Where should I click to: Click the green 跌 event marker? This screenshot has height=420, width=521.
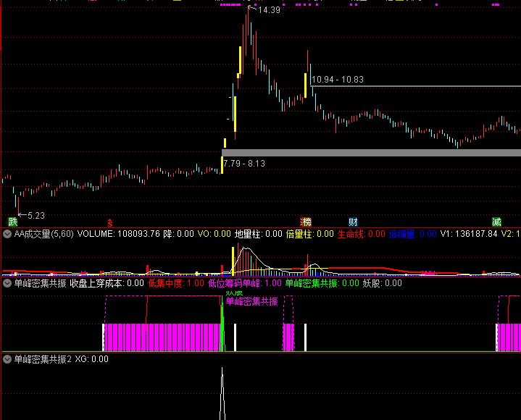point(12,222)
